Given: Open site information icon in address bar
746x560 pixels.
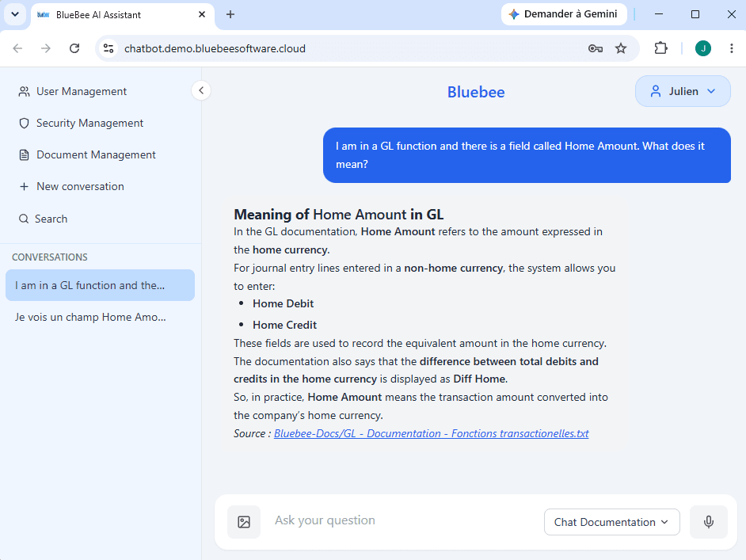Looking at the screenshot, I should click(108, 48).
